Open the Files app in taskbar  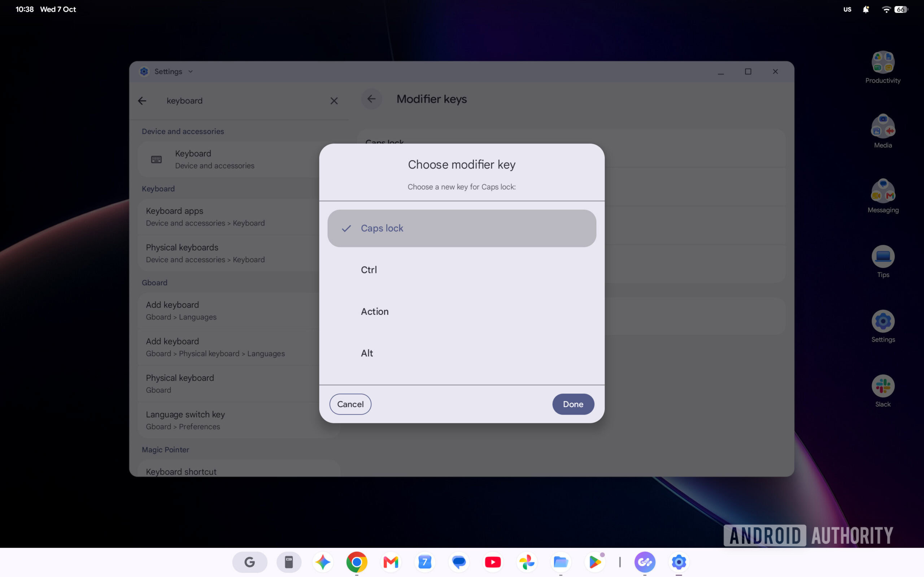561,562
